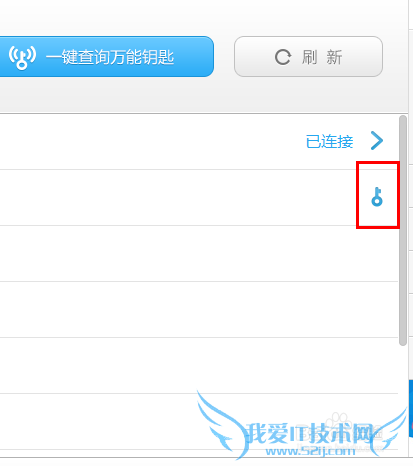413x466 pixels.
Task: Click the 已连接 status text
Action: [329, 141]
